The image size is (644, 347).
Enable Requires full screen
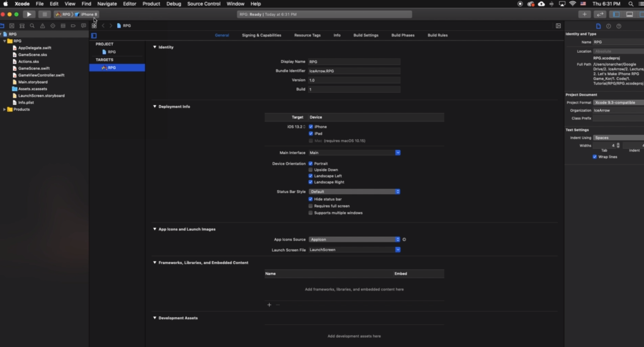coord(311,206)
